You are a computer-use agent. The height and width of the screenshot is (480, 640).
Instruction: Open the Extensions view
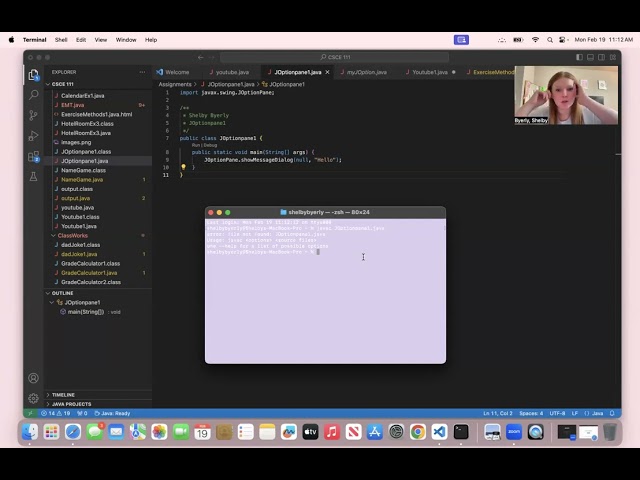coord(33,156)
